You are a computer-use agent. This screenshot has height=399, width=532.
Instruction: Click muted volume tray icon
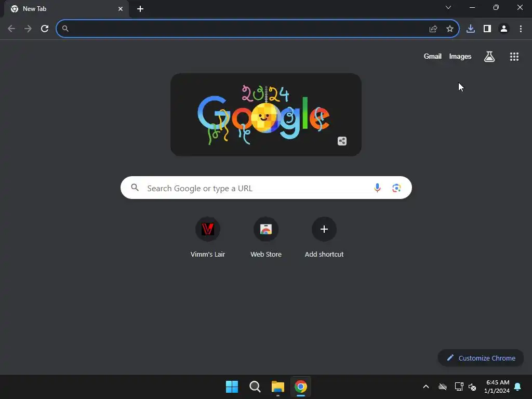click(x=472, y=387)
